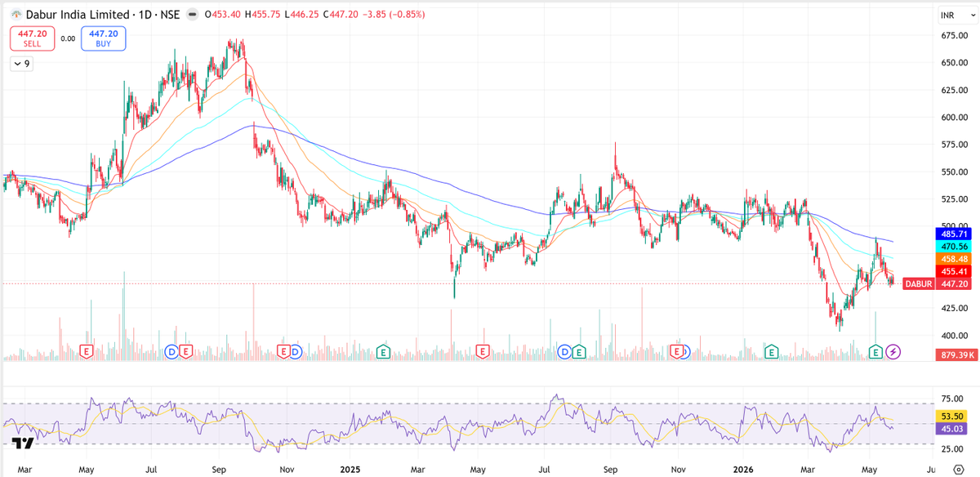Click the open value O453.40
The image size is (980, 477).
[x=224, y=15]
